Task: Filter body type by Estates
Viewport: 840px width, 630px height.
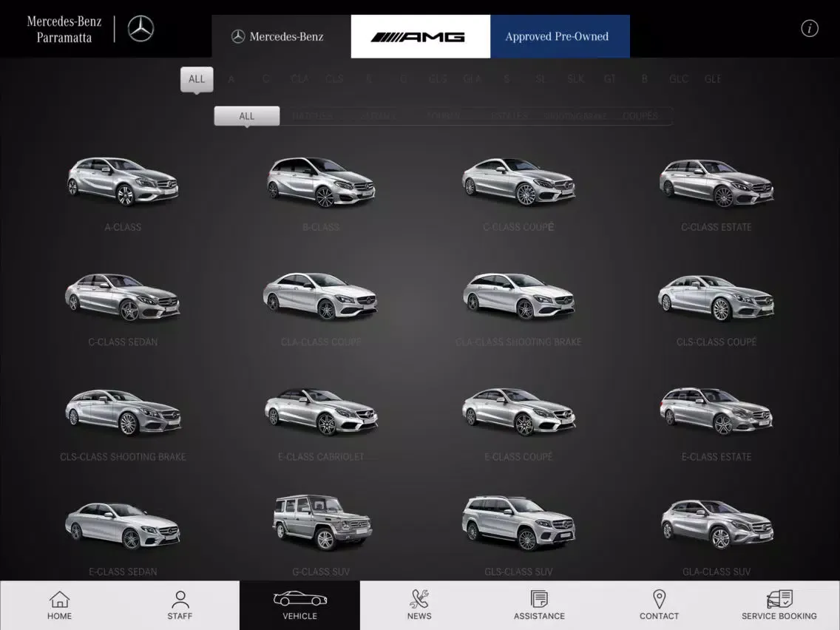Action: pyautogui.click(x=509, y=115)
